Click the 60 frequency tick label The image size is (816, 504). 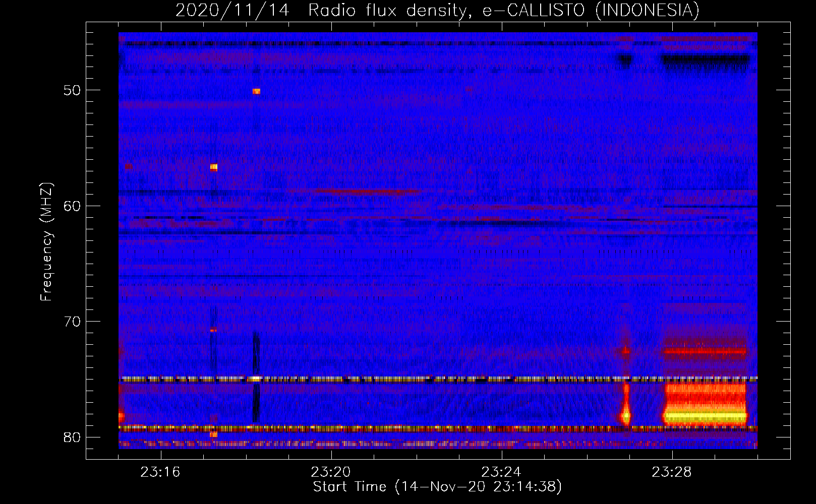pyautogui.click(x=72, y=206)
